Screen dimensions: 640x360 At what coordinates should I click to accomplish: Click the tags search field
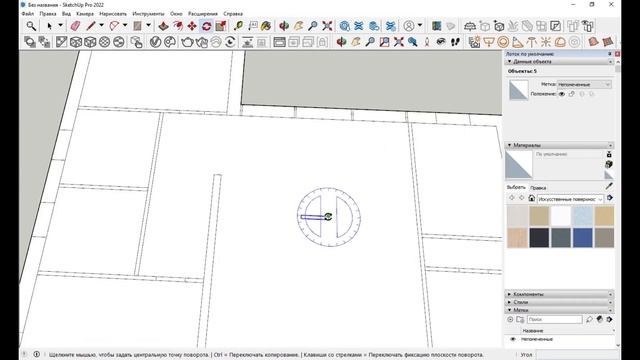coord(555,320)
